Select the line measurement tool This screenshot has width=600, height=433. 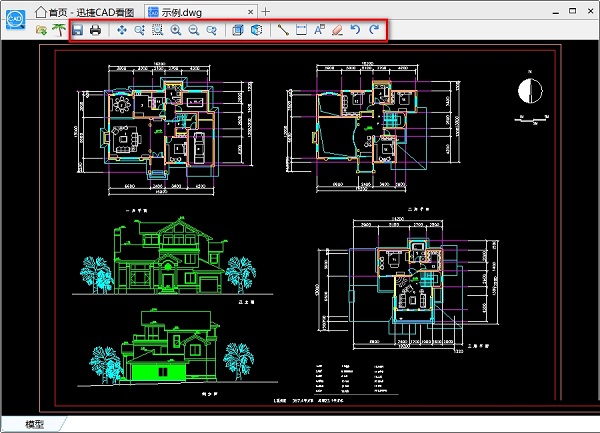pyautogui.click(x=283, y=30)
